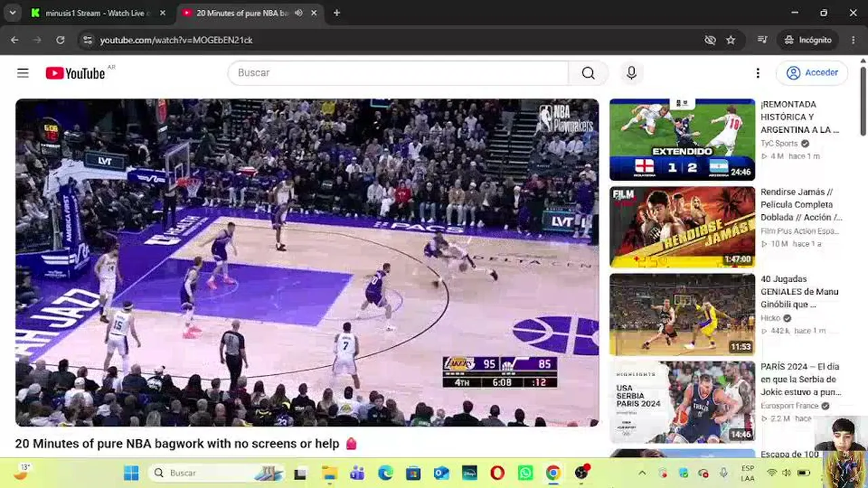The image size is (868, 488).
Task: Start voice search with the microphone icon
Action: [631, 73]
